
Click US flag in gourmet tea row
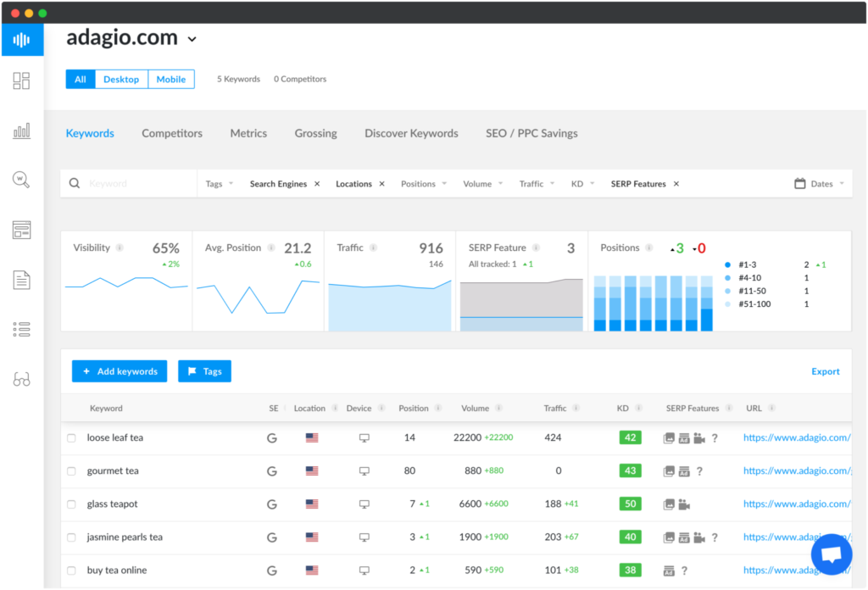coord(312,471)
